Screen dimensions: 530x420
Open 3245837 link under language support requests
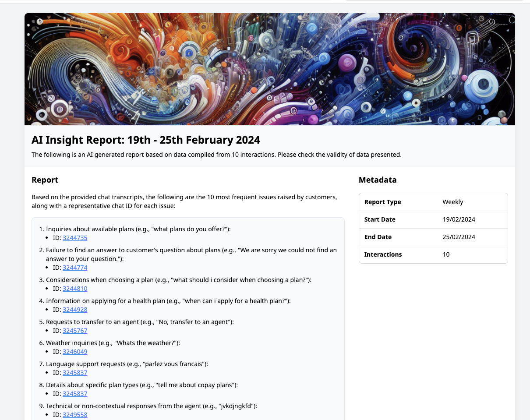pos(75,373)
